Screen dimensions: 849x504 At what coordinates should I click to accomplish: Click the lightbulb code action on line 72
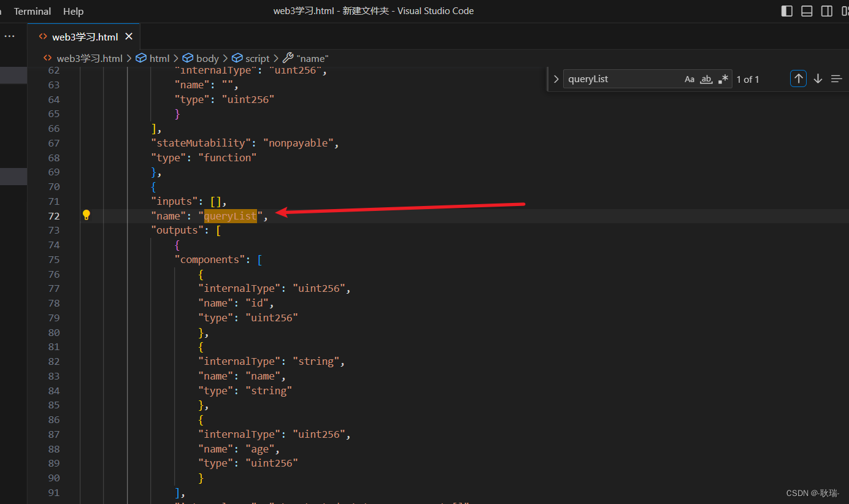click(x=86, y=215)
